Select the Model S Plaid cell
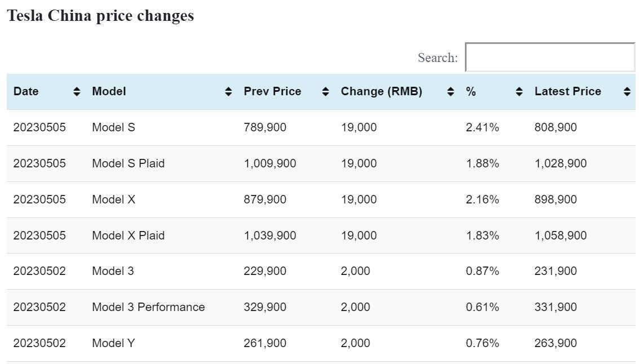Image resolution: width=639 pixels, height=364 pixels. 128,163
